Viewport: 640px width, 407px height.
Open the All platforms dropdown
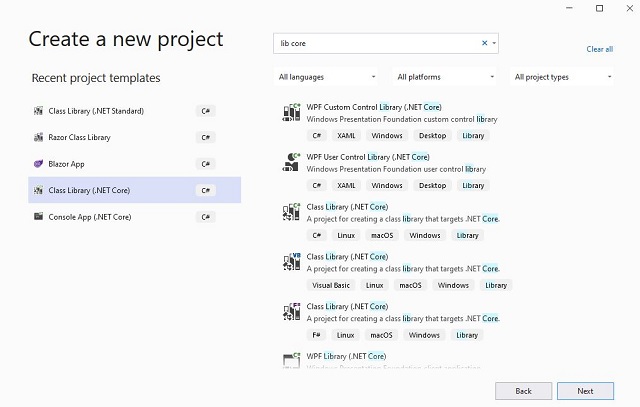(x=445, y=77)
